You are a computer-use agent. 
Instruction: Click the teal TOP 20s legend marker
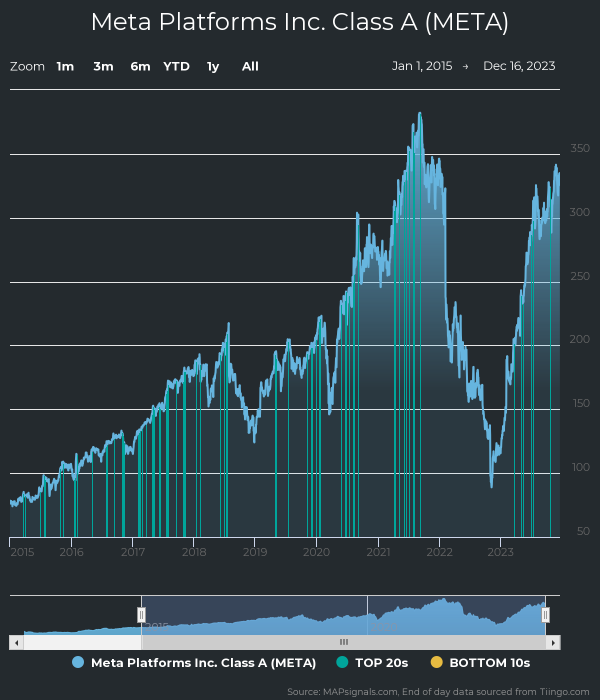(x=342, y=662)
